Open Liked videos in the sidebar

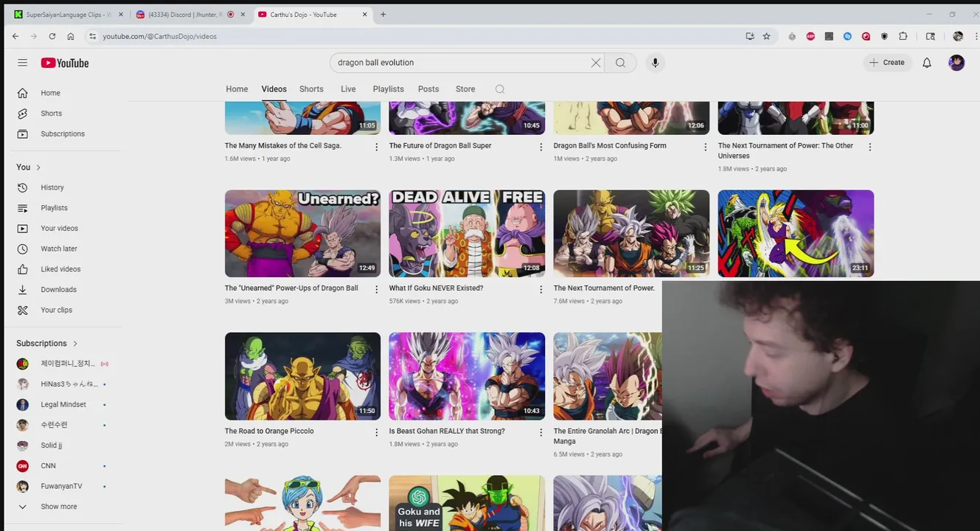62,269
